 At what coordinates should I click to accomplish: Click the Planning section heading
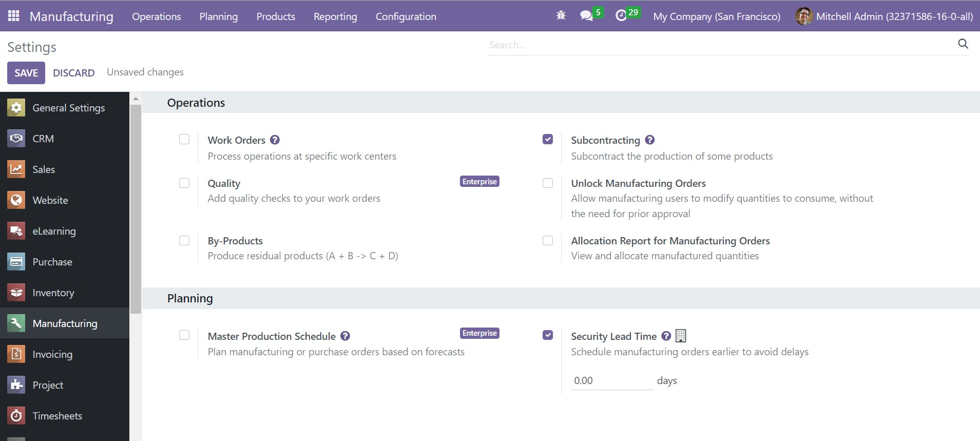(x=190, y=298)
